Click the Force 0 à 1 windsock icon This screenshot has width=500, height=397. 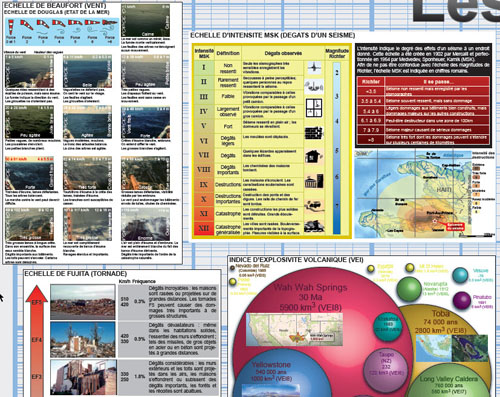(x=11, y=27)
